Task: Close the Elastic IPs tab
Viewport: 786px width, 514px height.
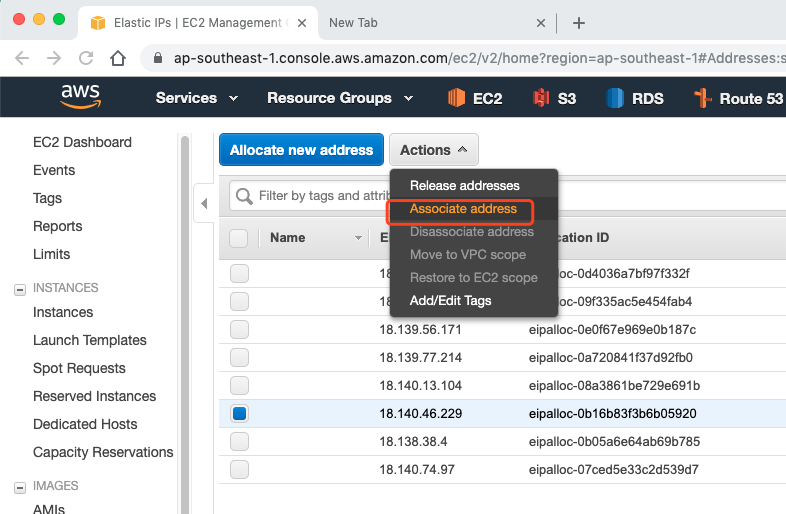Action: [302, 23]
